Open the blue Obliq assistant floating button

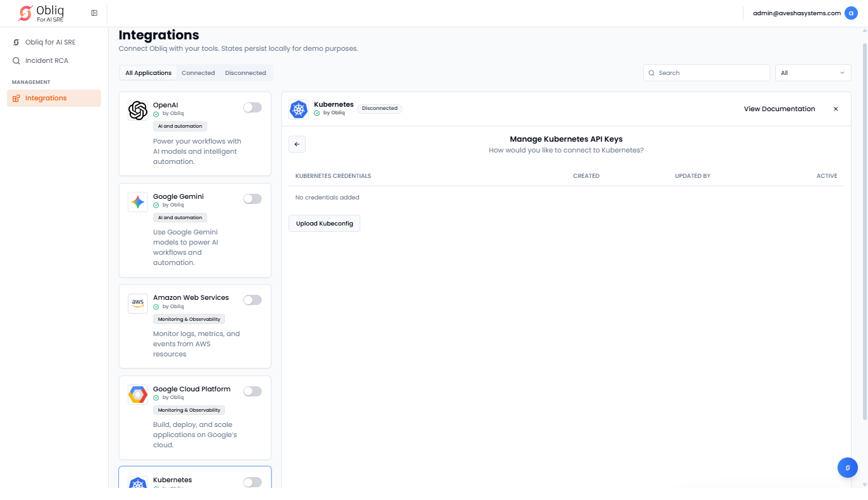tap(847, 468)
